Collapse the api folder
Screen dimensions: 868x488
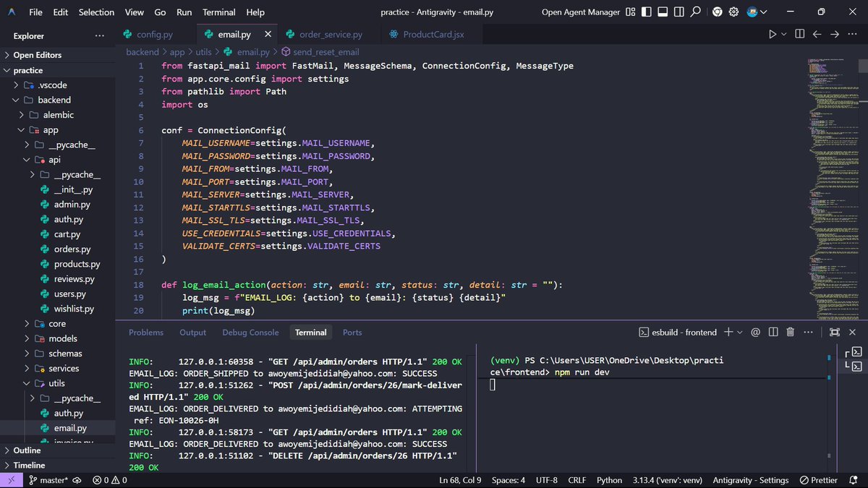pos(58,160)
